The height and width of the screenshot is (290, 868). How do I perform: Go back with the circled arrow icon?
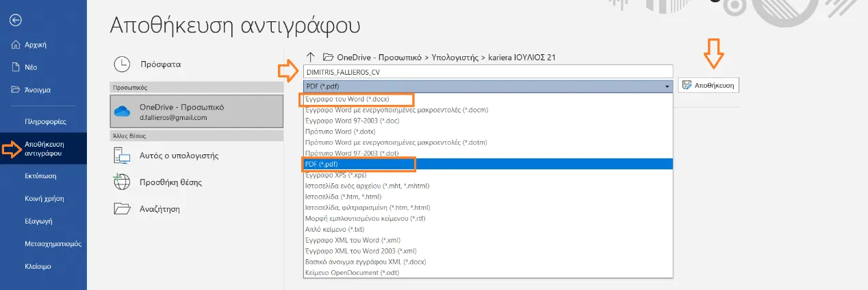coord(16,20)
